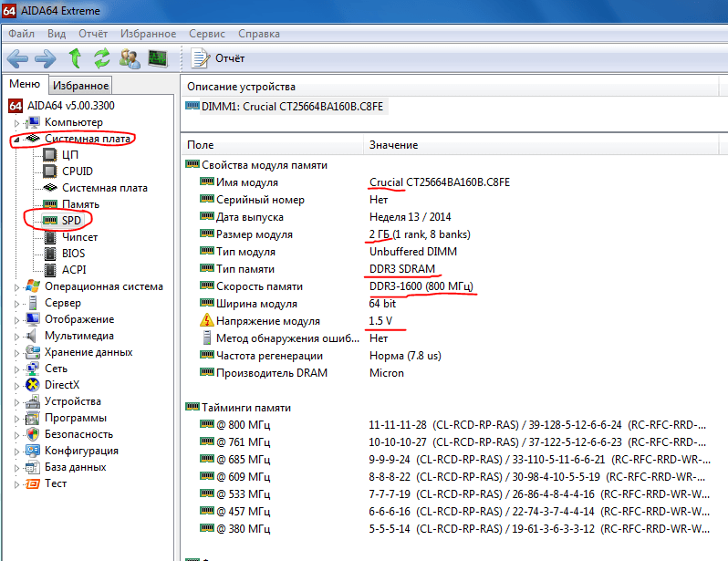Click the Операционная система Windows icon
This screenshot has width=728, height=561.
[33, 286]
